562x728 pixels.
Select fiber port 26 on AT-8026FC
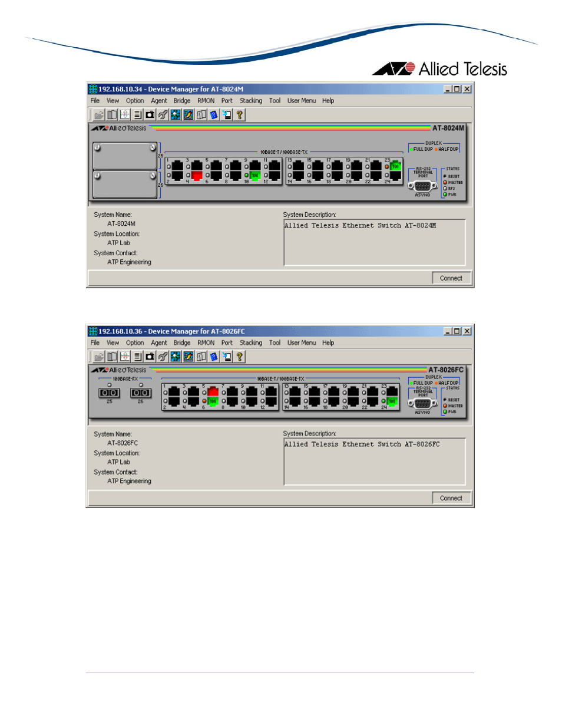140,392
